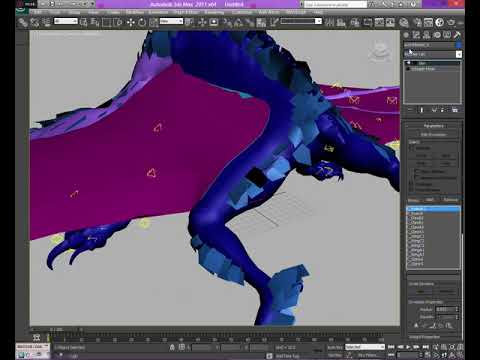The width and height of the screenshot is (480, 360).
Task: Click Radius spinner arrows in Envelope Properties
Action: click(457, 309)
